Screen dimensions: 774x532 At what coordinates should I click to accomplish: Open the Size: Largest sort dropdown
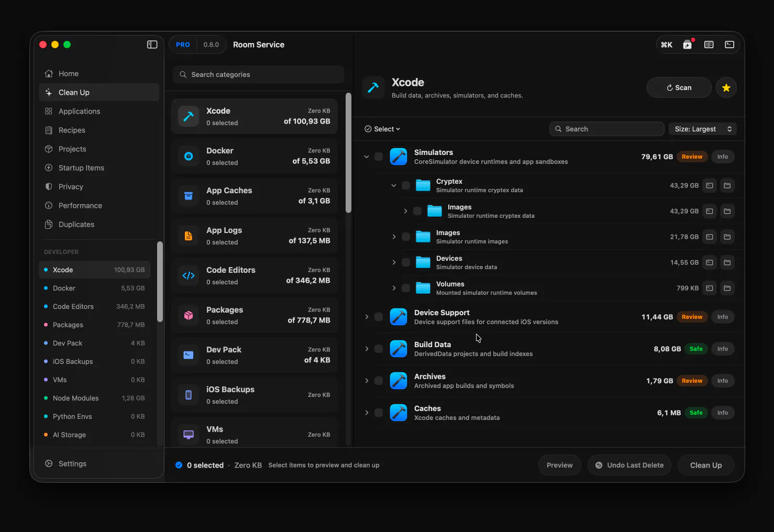(x=703, y=129)
